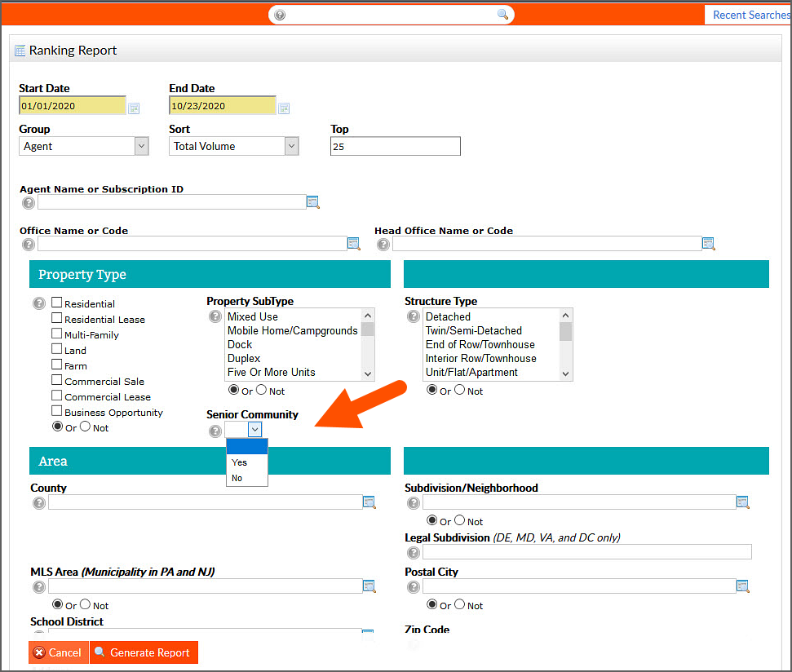
Task: Open County lookup icon
Action: 369,502
